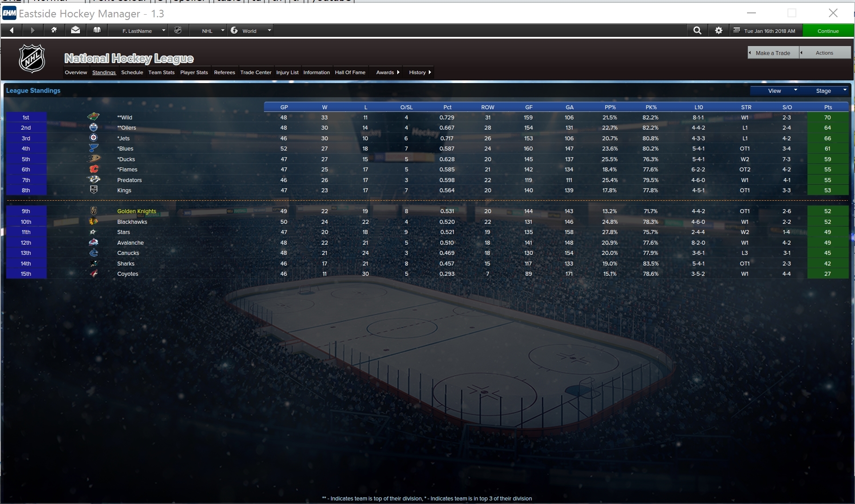Select the Golden Knights team logo
Image resolution: width=855 pixels, height=504 pixels.
click(x=93, y=211)
